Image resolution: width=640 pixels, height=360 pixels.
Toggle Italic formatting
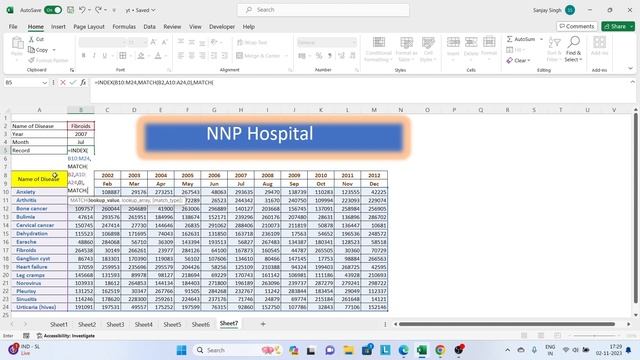(x=94, y=56)
